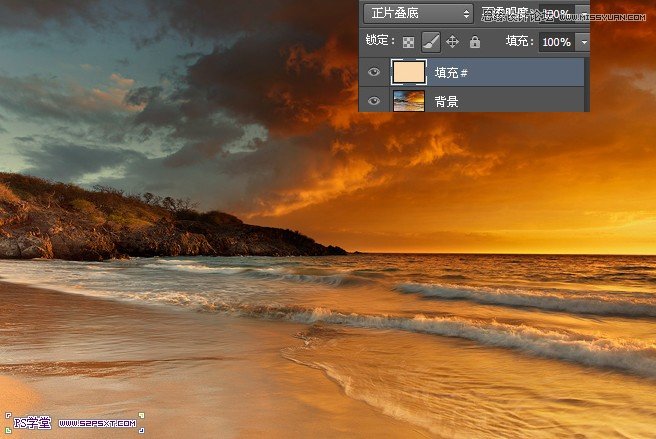The width and height of the screenshot is (656, 439).
Task: Expand the 填充 fill percentage arrow
Action: (x=583, y=42)
